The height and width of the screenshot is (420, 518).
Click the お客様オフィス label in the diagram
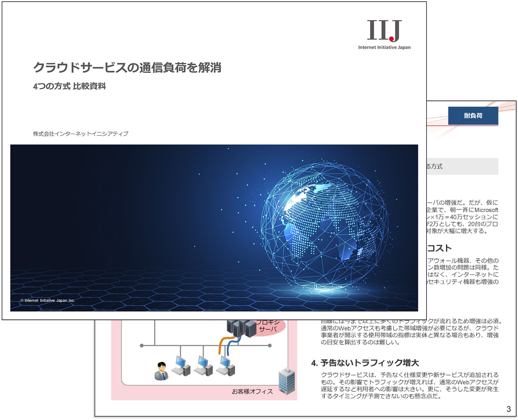click(x=252, y=391)
